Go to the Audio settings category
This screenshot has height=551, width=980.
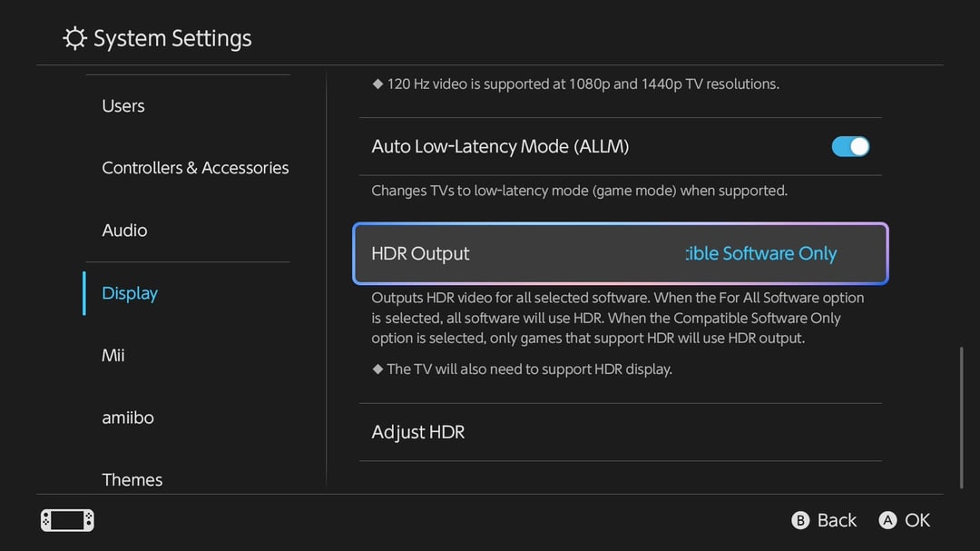pos(124,231)
